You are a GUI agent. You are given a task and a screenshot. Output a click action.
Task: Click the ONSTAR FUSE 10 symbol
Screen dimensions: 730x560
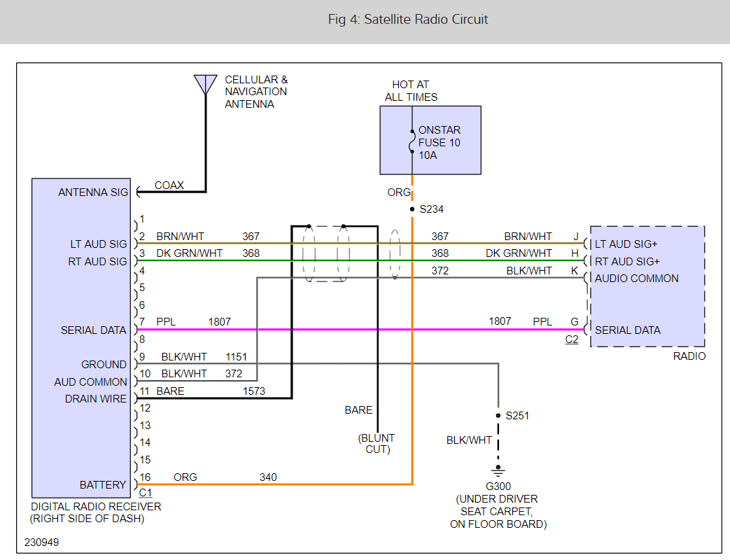coord(413,142)
